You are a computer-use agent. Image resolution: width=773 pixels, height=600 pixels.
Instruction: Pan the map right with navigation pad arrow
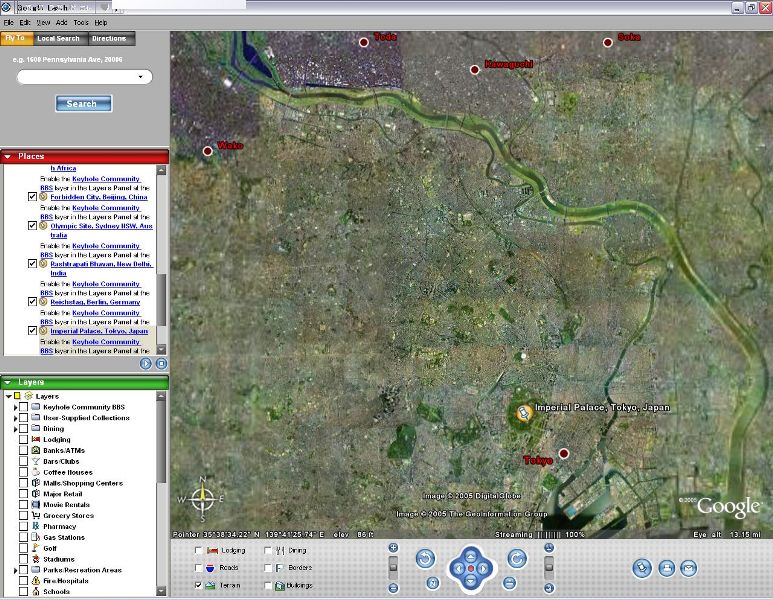(483, 569)
